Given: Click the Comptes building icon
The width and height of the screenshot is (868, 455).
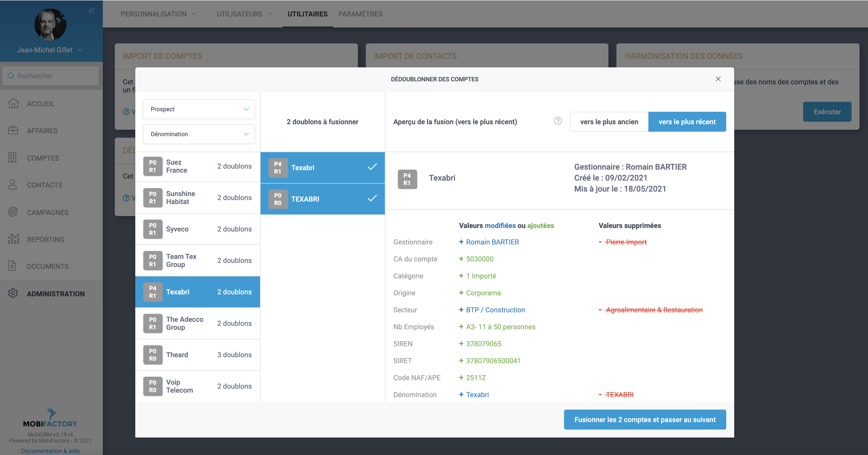Looking at the screenshot, I should coord(12,158).
